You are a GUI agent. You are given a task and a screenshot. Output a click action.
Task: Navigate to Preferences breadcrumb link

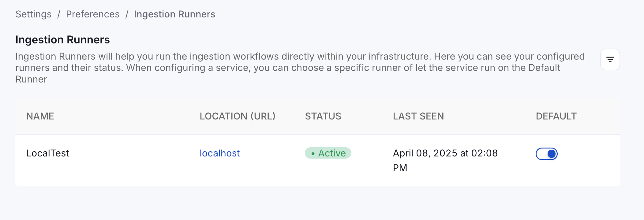click(93, 14)
